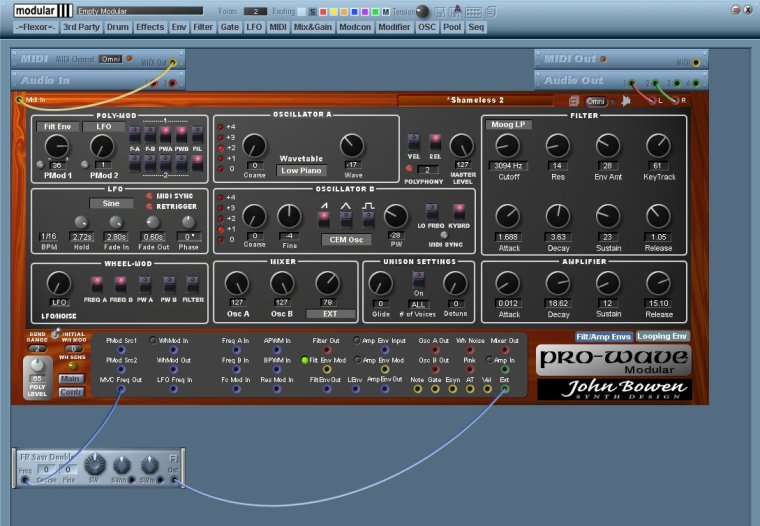This screenshot has height=526, width=760.
Task: Click the Osc A Out jack
Action: click(435, 350)
